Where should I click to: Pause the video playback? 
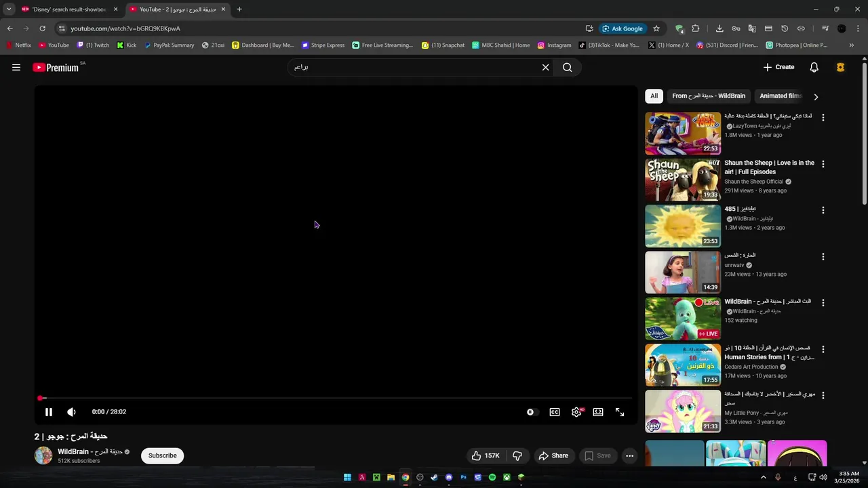(49, 412)
